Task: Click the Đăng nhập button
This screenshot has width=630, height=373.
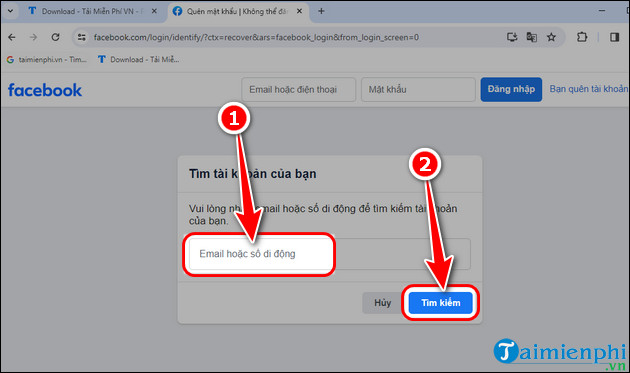Action: (x=511, y=89)
